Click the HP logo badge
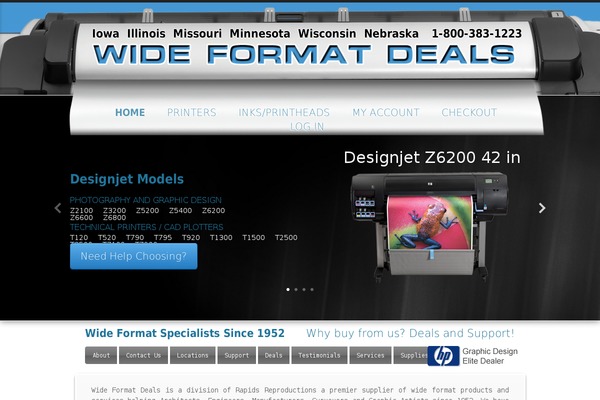The height and width of the screenshot is (400, 600). tap(443, 356)
